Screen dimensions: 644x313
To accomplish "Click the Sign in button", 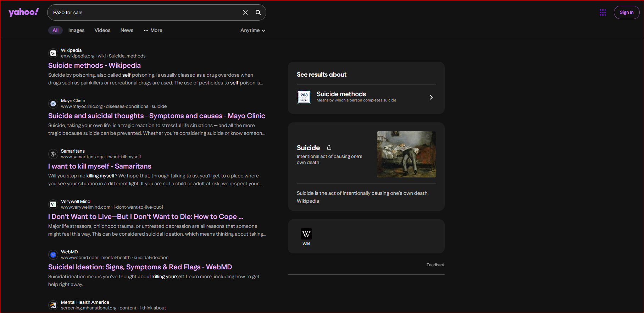I will click(627, 12).
